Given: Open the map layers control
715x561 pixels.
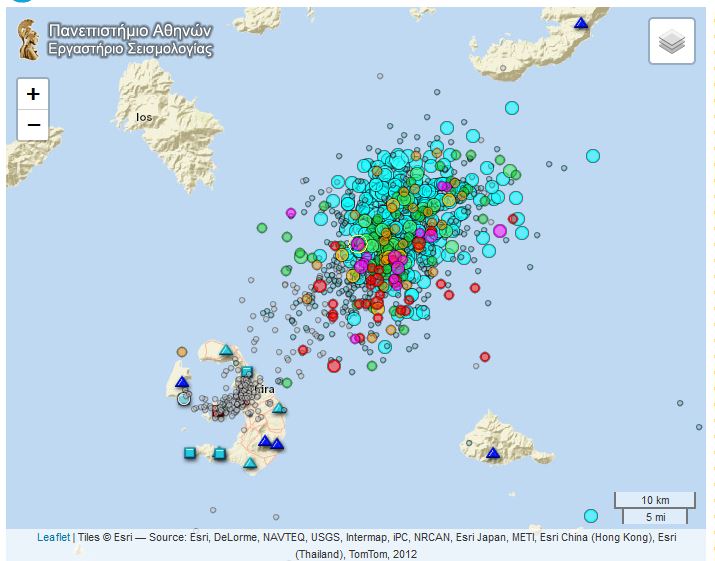Looking at the screenshot, I should [671, 42].
